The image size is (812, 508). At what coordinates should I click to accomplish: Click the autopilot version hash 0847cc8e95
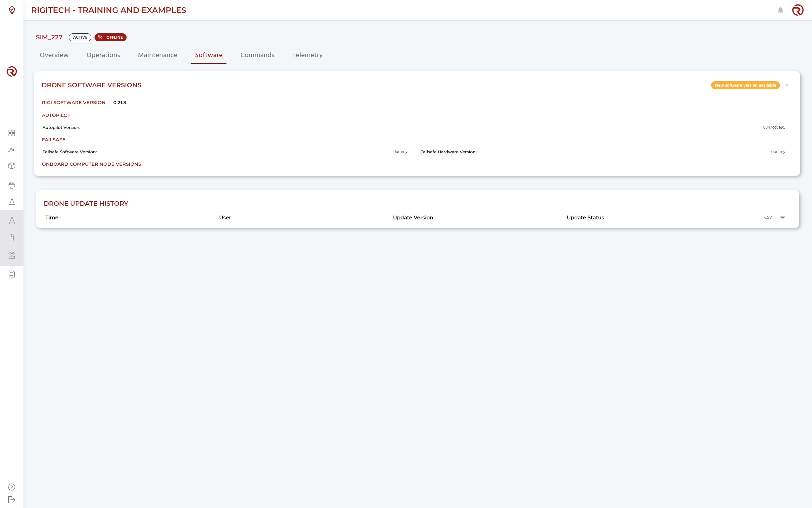[x=774, y=127]
